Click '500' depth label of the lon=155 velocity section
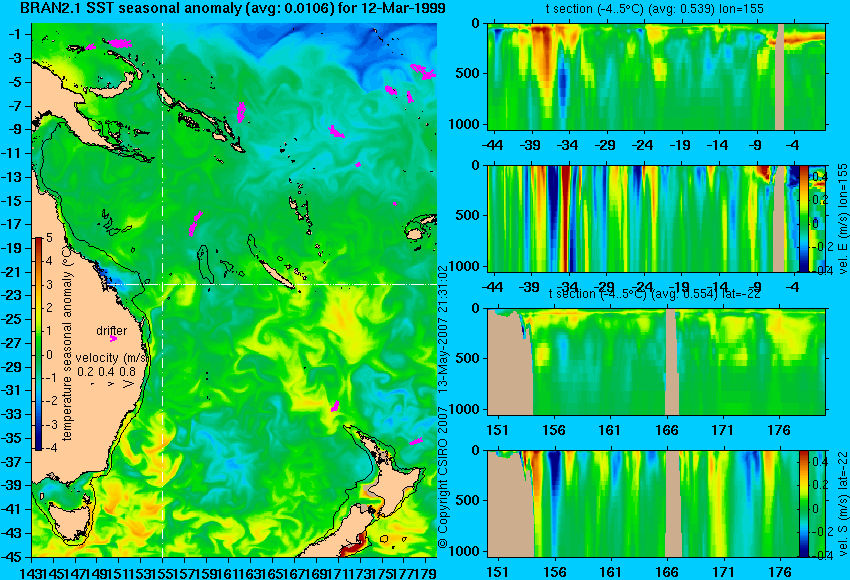850x580 pixels. 469,215
